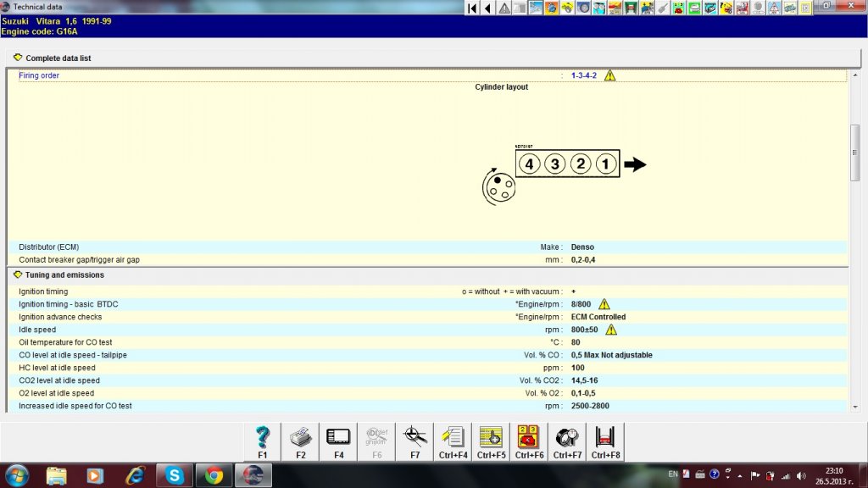The height and width of the screenshot is (488, 868).
Task: Collapse the Complete data list section
Action: click(x=18, y=58)
